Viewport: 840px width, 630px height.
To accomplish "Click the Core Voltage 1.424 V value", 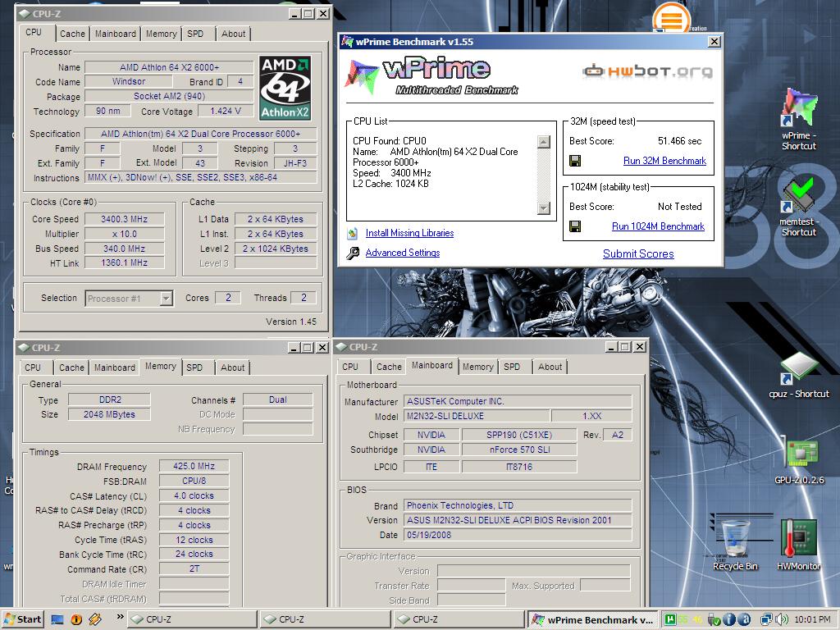I will click(x=225, y=111).
